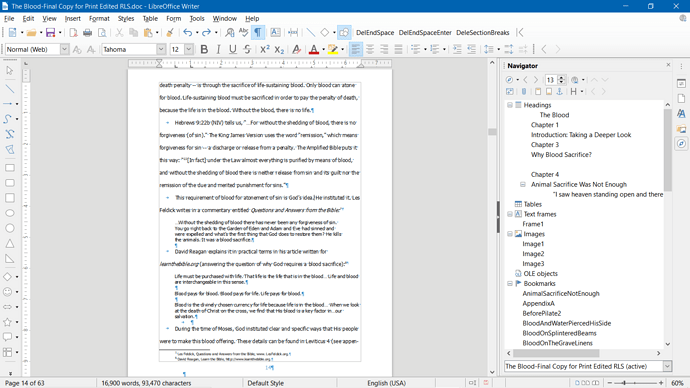Toggle Content Navigation View in Navigator
690x388 pixels.
pyautogui.click(x=510, y=92)
